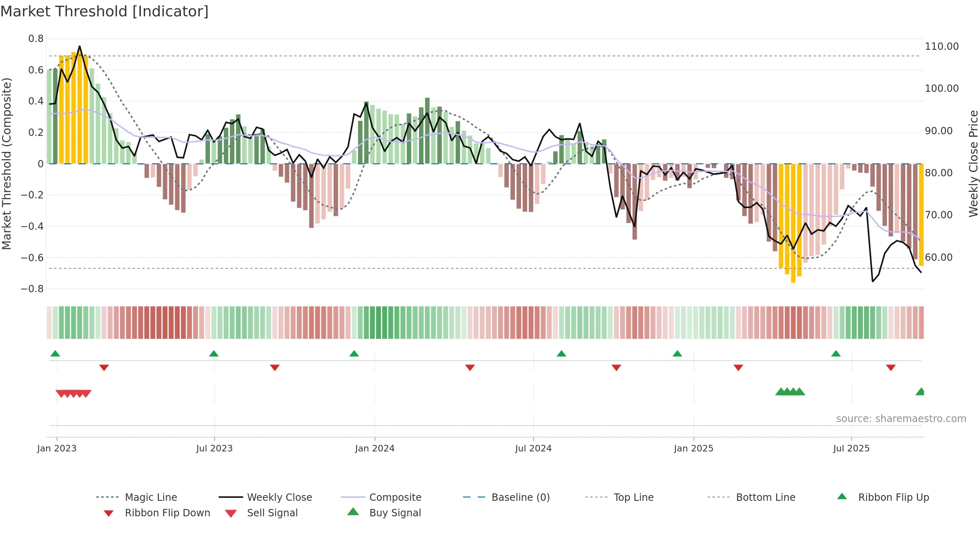
Task: Click the −0.8 composite axis label
Action: click(32, 289)
